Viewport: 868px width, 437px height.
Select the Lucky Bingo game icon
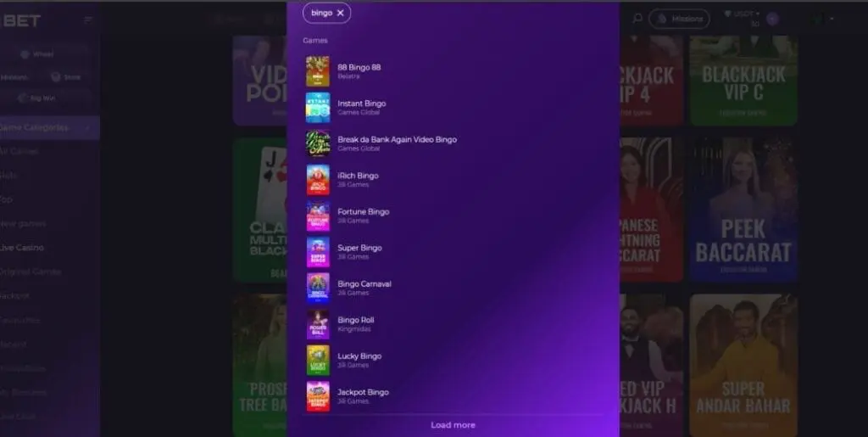[317, 361]
